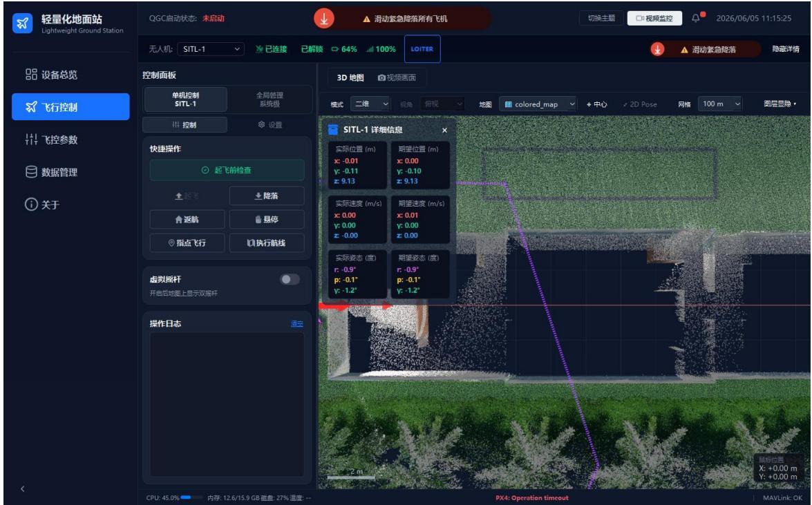Click the disabled 起飞 takeoff button
Image resolution: width=812 pixels, height=505 pixels.
[x=187, y=196]
